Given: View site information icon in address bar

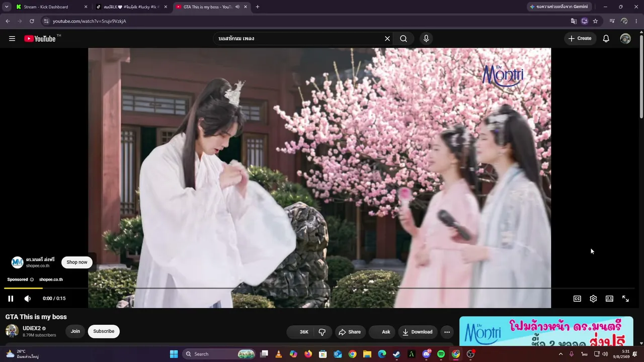Looking at the screenshot, I should [46, 21].
